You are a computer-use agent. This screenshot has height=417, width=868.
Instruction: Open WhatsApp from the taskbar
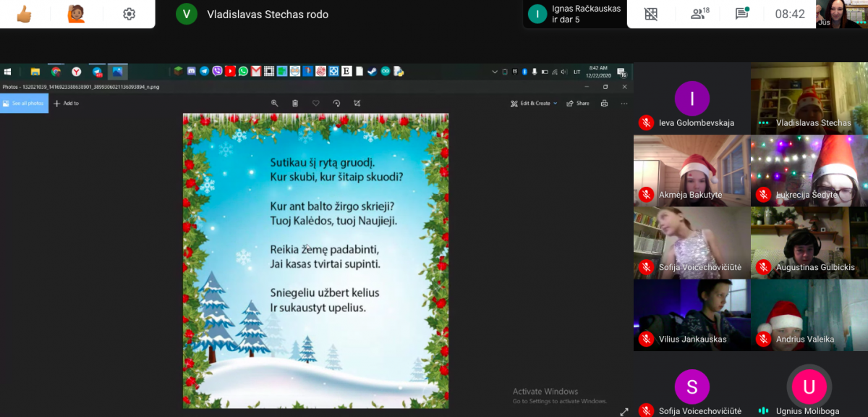click(243, 72)
